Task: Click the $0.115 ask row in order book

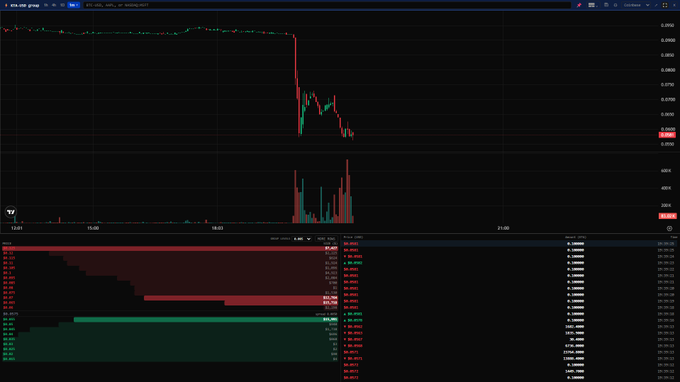Action: pos(170,258)
